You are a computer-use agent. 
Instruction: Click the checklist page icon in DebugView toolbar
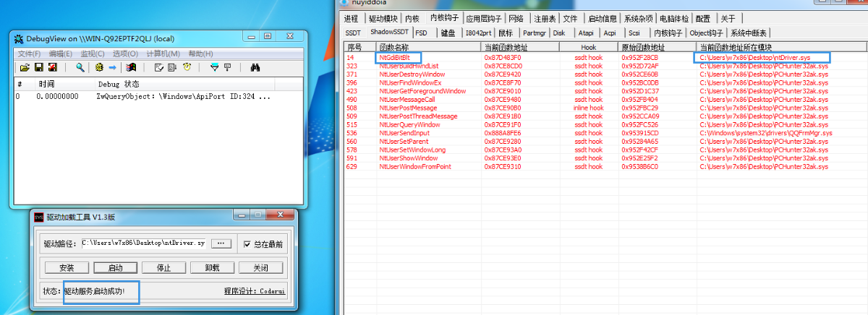point(159,67)
